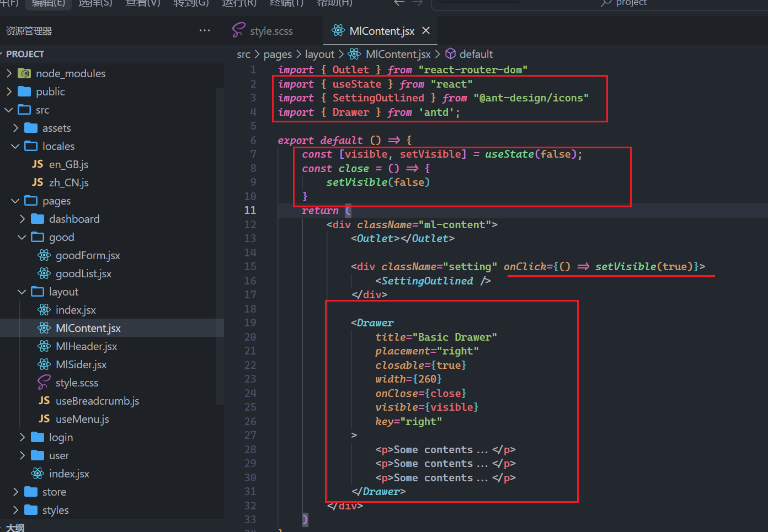Open zh_CN.js locale file
The width and height of the screenshot is (768, 532).
point(68,182)
